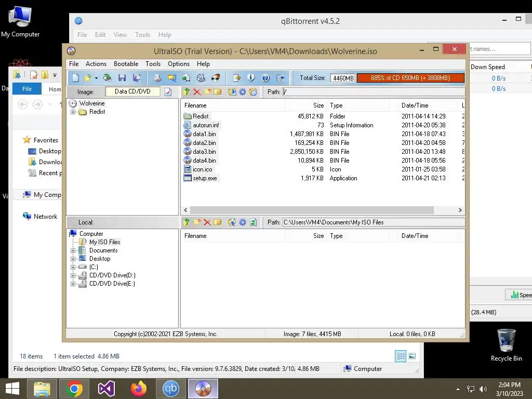Click the red X delete icon in image pane toolbar
The height and width of the screenshot is (399, 532).
click(197, 91)
